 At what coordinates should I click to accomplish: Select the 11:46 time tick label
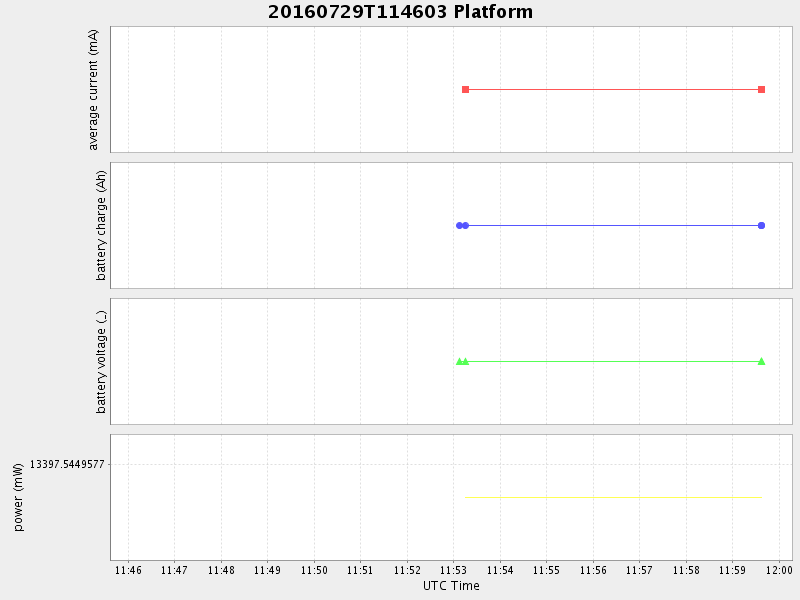tap(128, 570)
